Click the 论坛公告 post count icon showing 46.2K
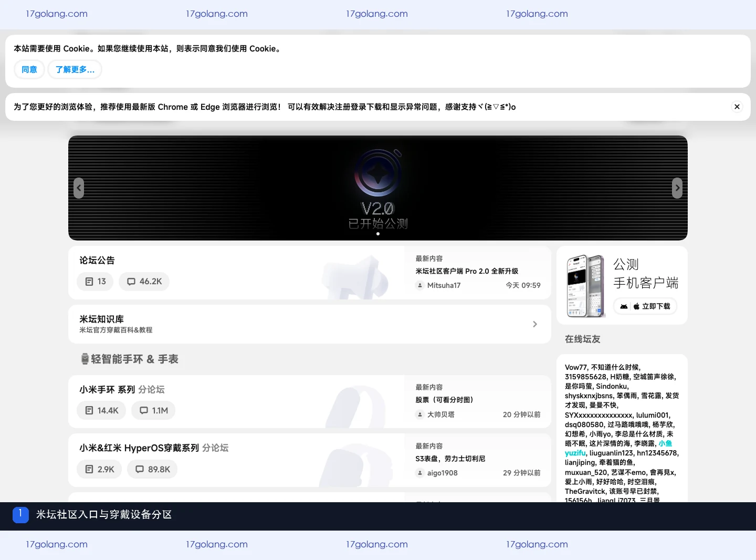The height and width of the screenshot is (560, 756). coord(131,282)
